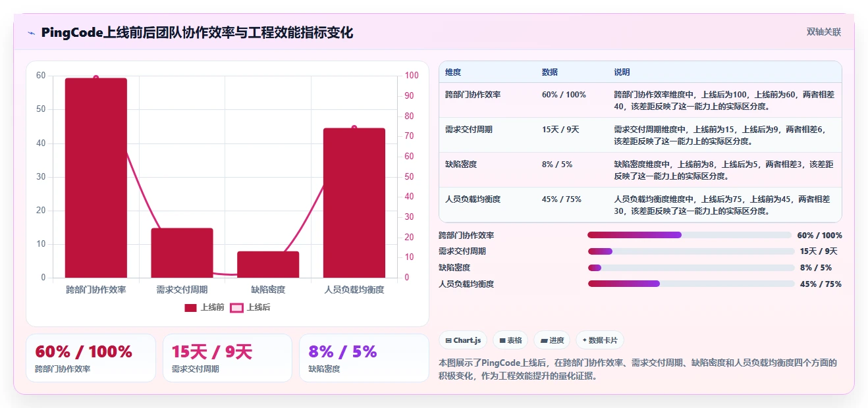868x408 pixels.
Task: Click the 跨部门协作效率 description cell in the table
Action: (x=724, y=101)
